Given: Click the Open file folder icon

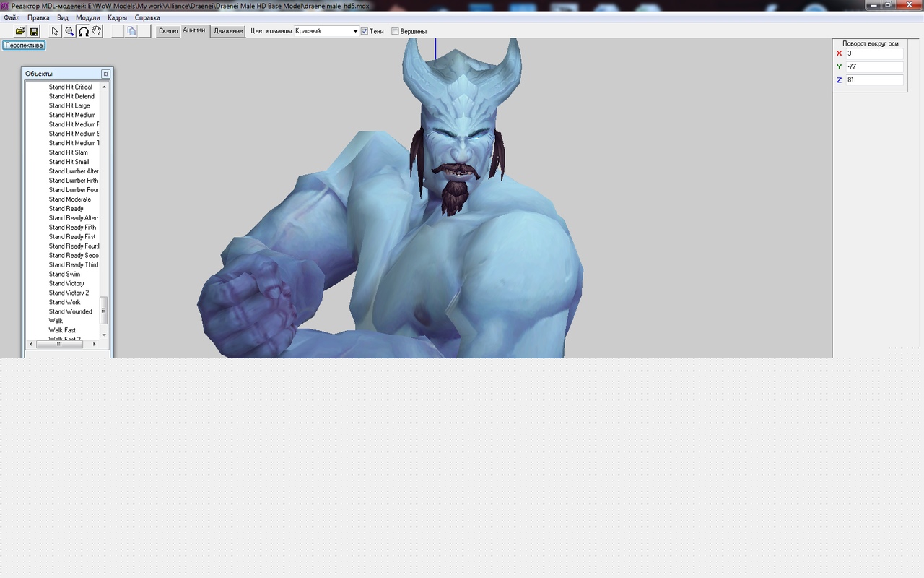Looking at the screenshot, I should click(x=20, y=31).
